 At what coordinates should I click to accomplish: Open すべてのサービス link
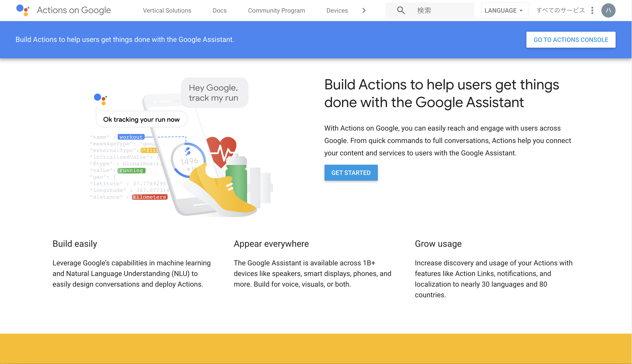pyautogui.click(x=561, y=10)
